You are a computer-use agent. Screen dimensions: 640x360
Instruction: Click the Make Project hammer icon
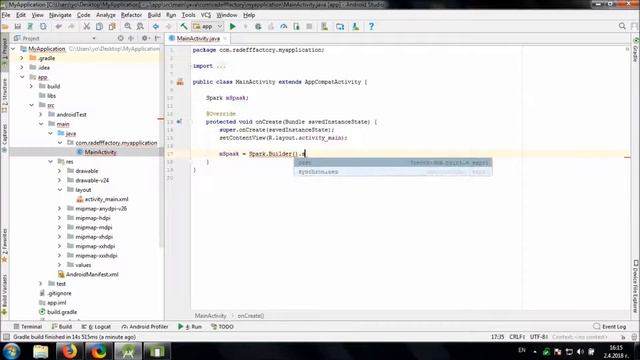coord(184,27)
